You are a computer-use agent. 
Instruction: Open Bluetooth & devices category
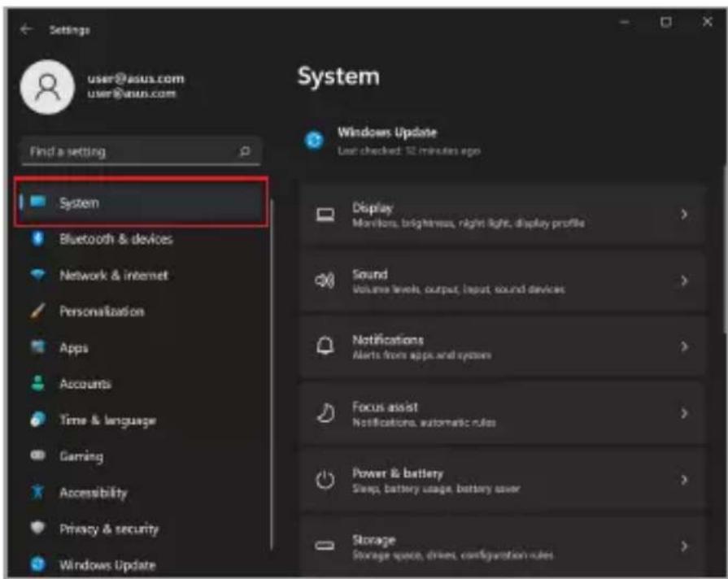(142, 238)
